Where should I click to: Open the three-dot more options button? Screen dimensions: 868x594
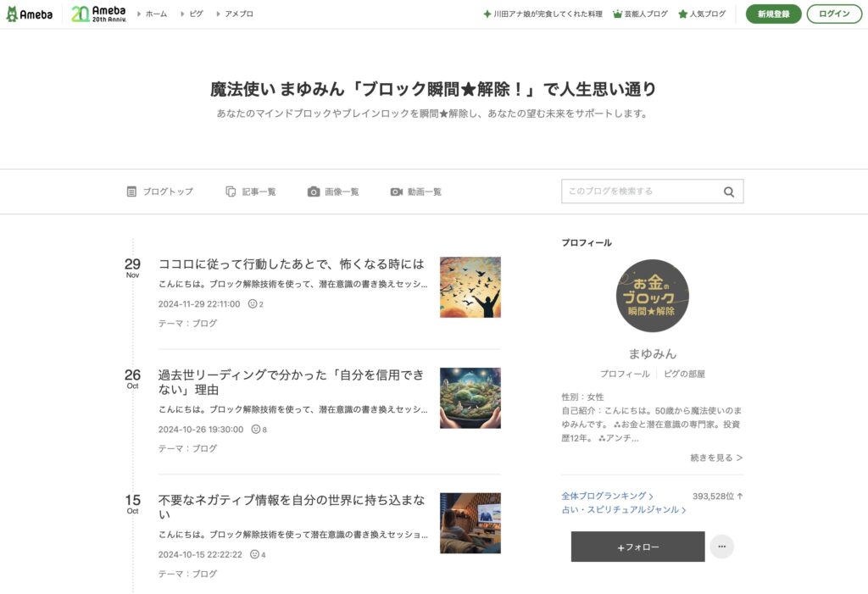[721, 547]
